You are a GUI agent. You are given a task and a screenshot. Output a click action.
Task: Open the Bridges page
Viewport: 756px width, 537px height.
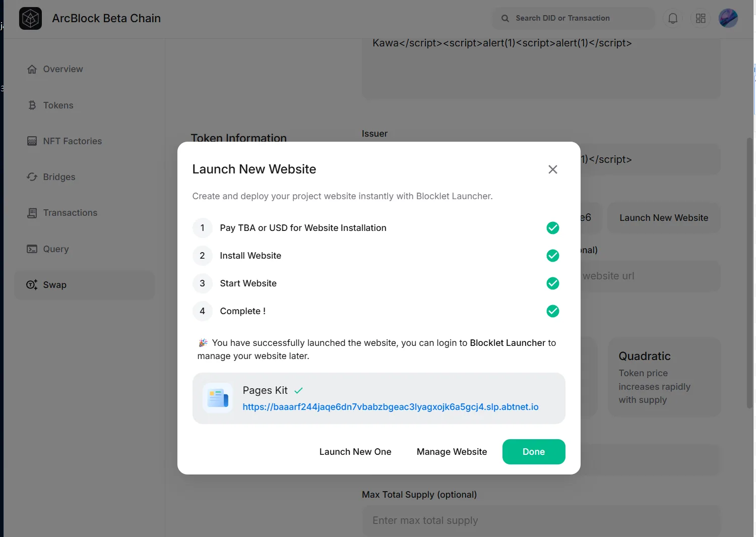click(x=84, y=177)
